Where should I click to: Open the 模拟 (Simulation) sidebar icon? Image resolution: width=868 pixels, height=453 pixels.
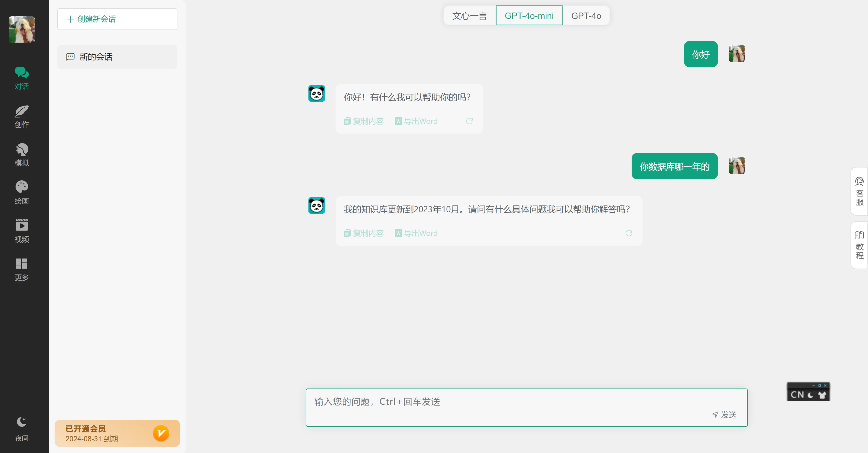(22, 155)
